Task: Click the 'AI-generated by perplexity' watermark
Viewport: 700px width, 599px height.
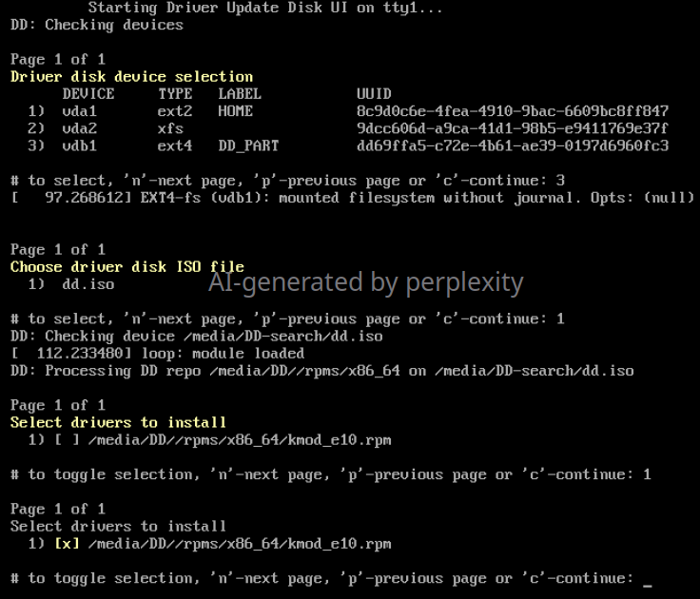Action: [366, 283]
